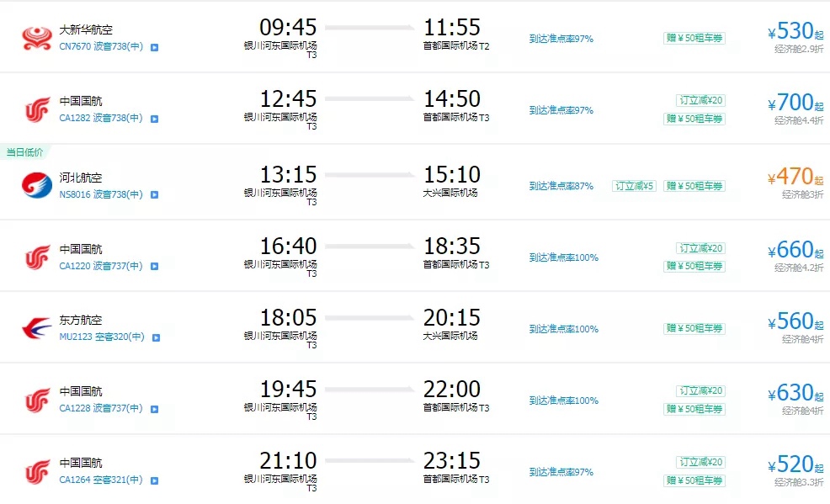
Task: Click the Air China logo for CA1220
Action: coord(37,257)
